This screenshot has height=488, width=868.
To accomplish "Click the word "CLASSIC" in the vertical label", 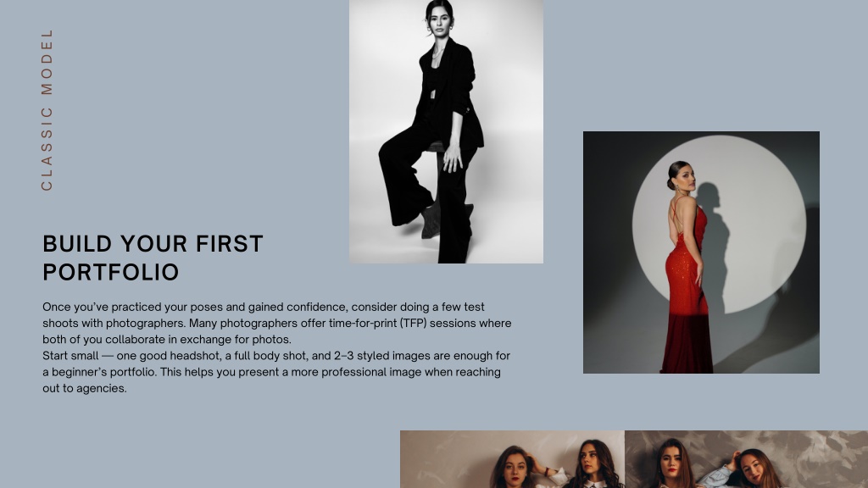I will pos(47,149).
